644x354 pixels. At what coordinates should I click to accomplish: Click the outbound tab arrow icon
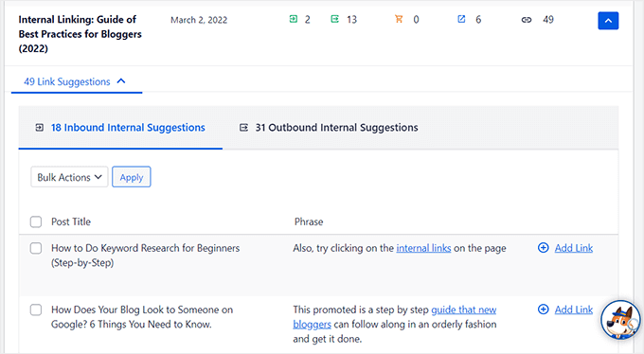click(x=244, y=128)
